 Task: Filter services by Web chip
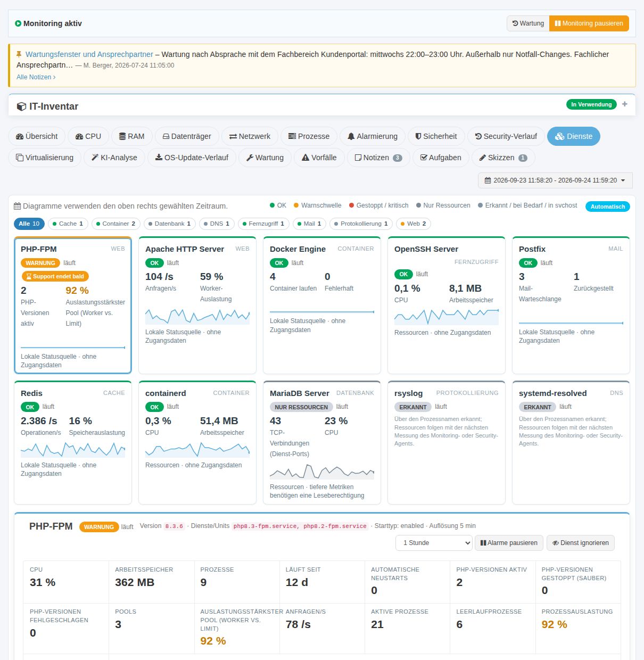point(414,224)
